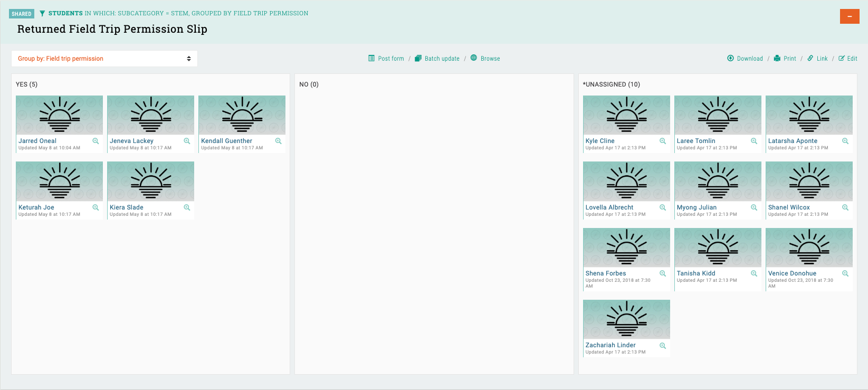
Task: Click magnifier icon on Jarred Oneal card
Action: (96, 141)
